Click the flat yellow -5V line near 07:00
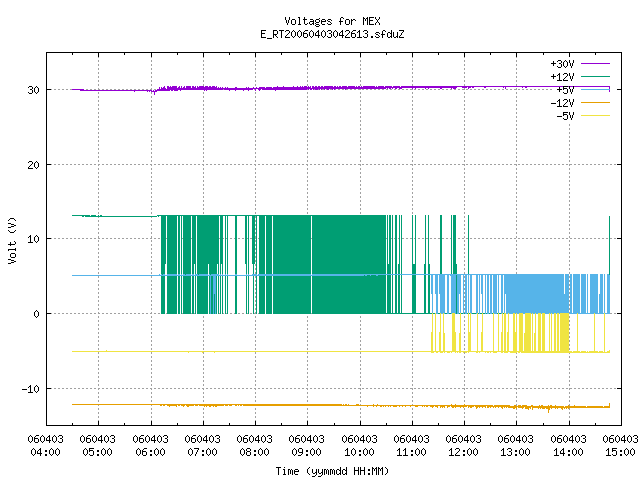 (203, 351)
